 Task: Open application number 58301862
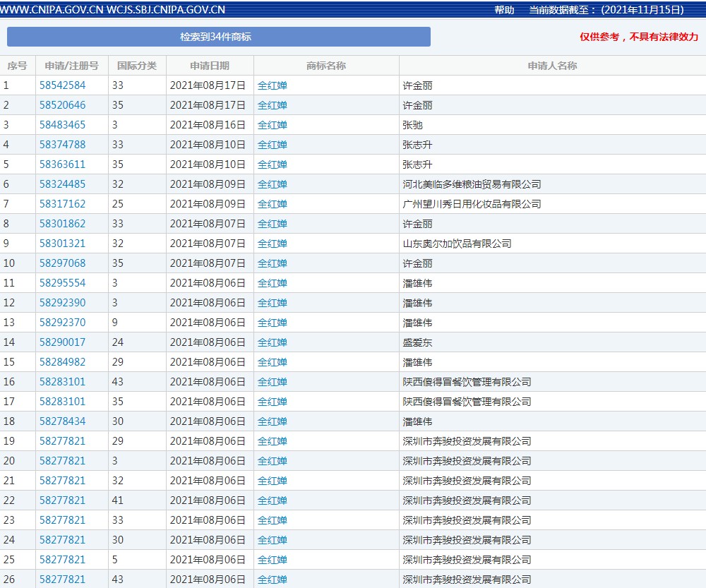coord(62,224)
